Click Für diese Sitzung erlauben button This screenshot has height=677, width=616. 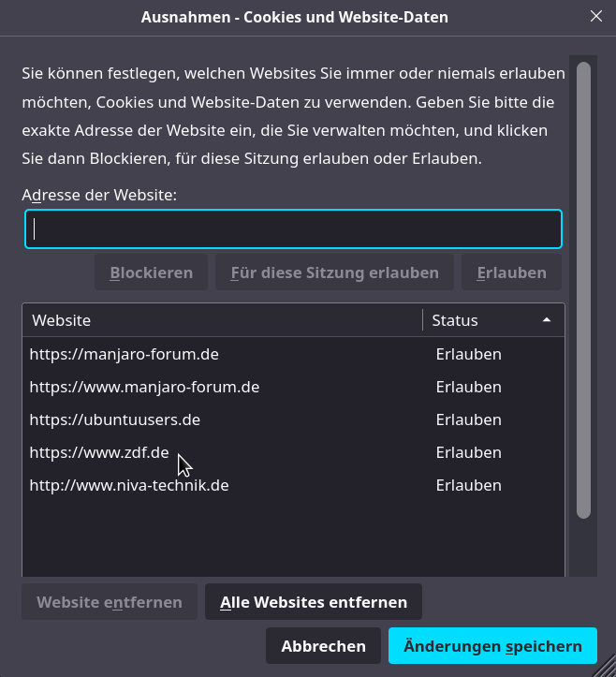pyautogui.click(x=334, y=272)
